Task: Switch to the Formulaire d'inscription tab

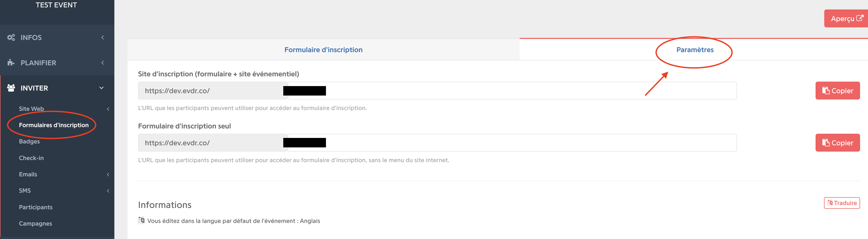Action: [x=323, y=50]
